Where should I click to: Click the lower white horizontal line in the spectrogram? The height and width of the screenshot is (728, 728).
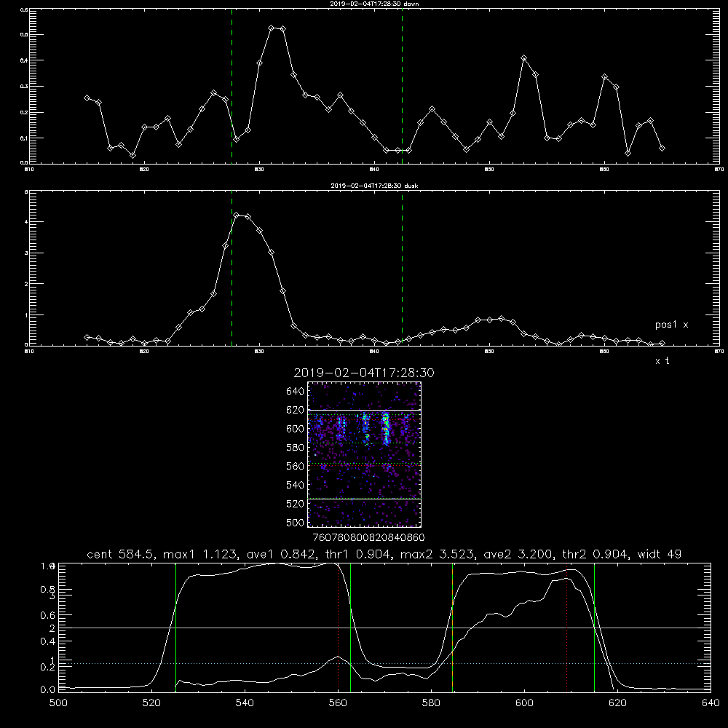[x=364, y=499]
